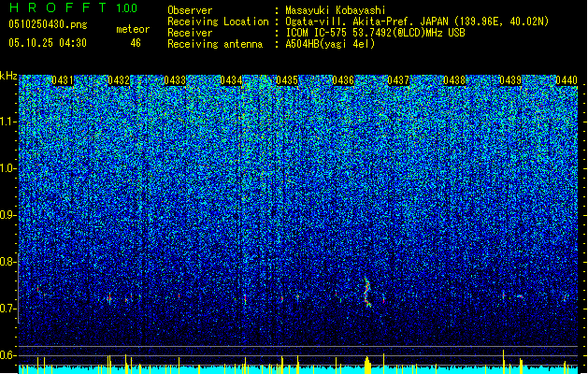Click the 0439 time marker
Screen dimensions: 588x374
[510, 80]
